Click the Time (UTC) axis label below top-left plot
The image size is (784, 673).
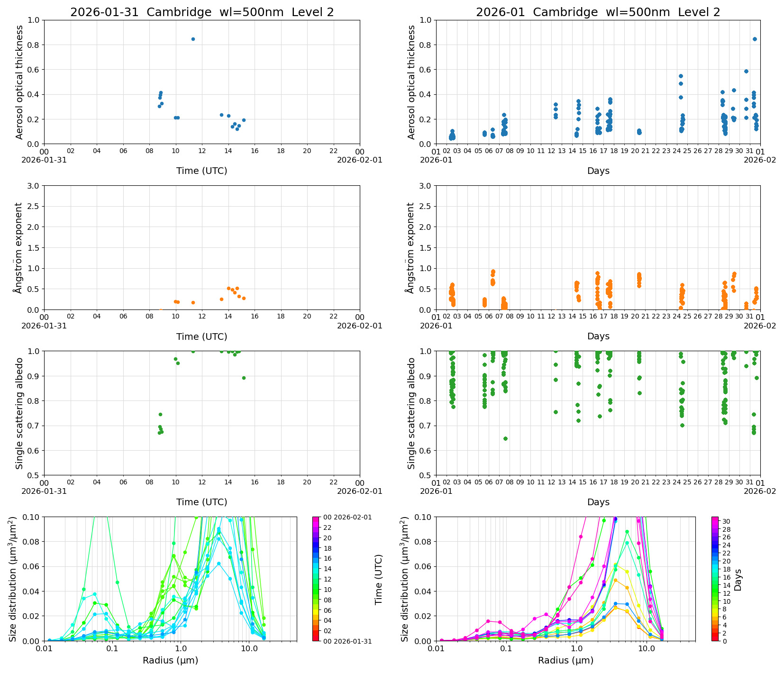201,171
